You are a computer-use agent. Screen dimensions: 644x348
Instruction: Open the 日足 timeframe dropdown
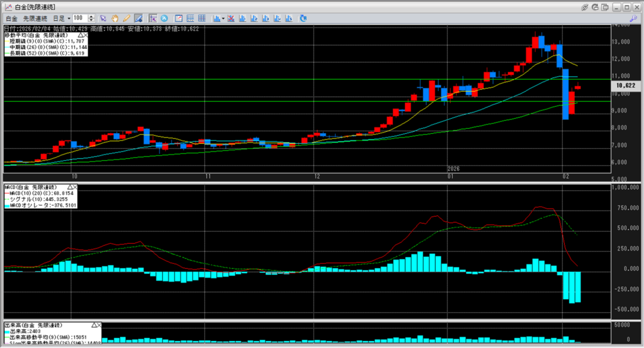pyautogui.click(x=60, y=18)
